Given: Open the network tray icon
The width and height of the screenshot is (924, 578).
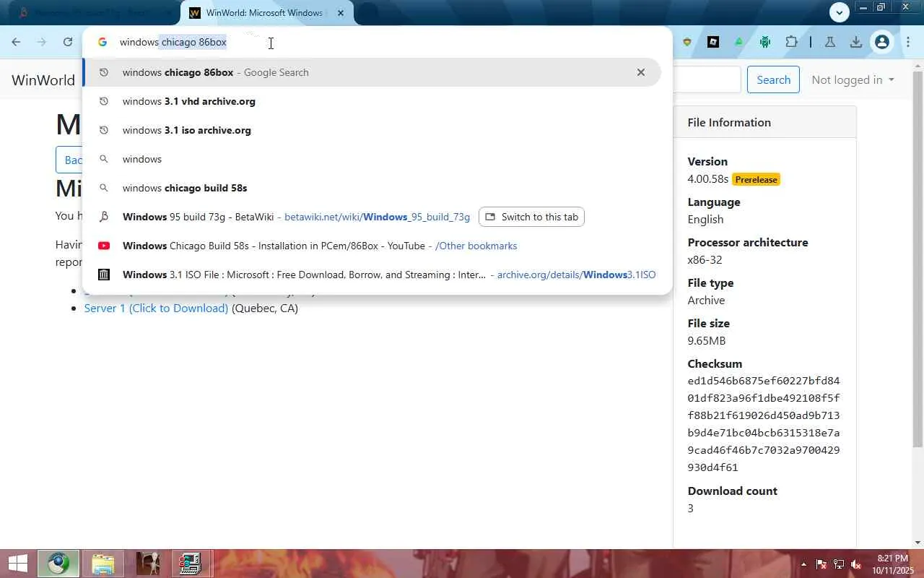Looking at the screenshot, I should pyautogui.click(x=839, y=564).
